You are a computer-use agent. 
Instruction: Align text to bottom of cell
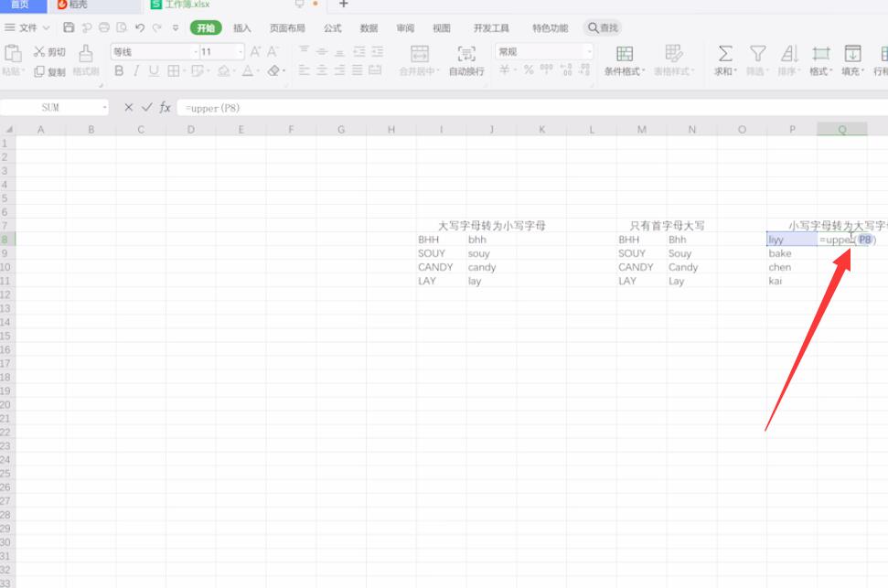[x=339, y=51]
